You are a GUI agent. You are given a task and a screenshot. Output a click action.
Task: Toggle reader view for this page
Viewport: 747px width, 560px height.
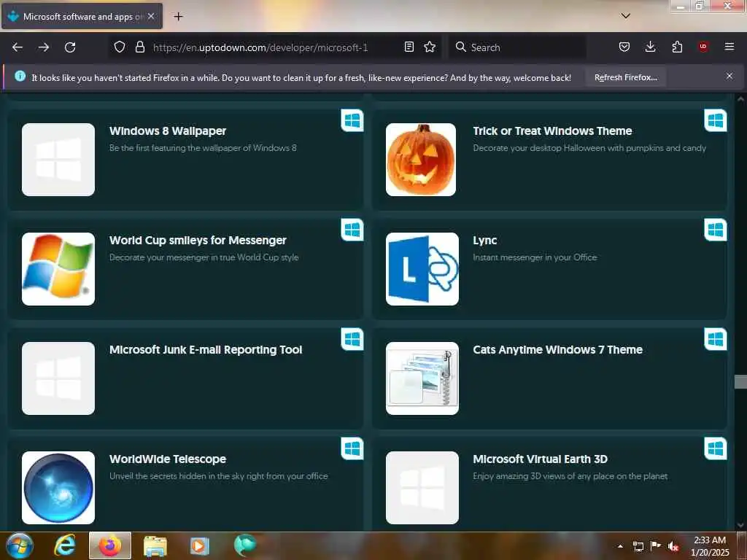[x=409, y=47]
